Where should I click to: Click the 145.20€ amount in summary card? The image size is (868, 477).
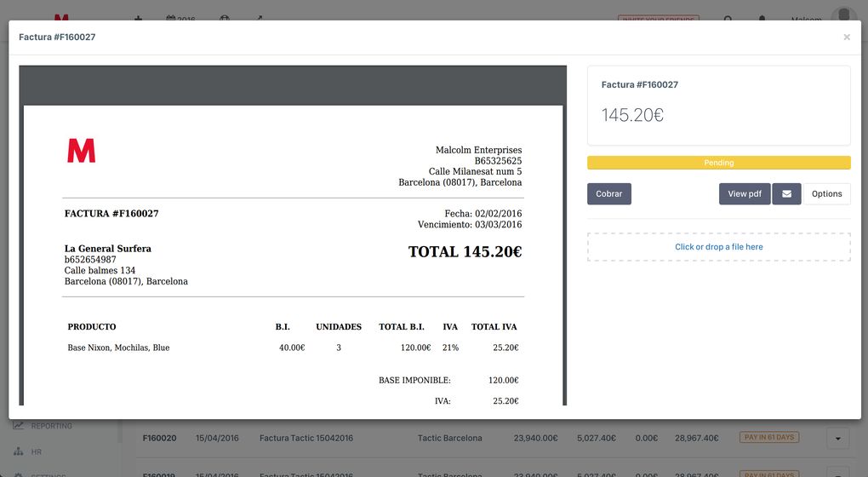pos(632,115)
